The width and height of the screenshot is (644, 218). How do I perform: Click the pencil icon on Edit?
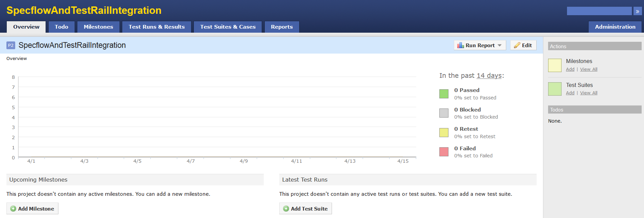[x=517, y=45]
